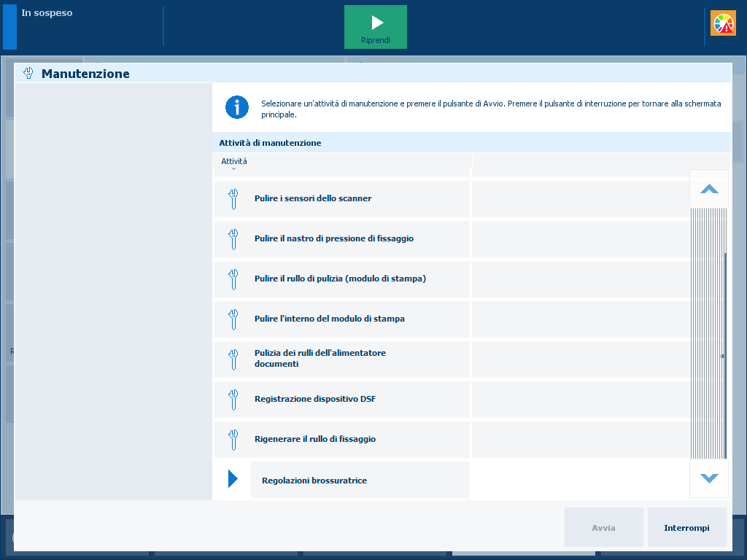The width and height of the screenshot is (747, 560).
Task: Click the Manutenzione wrench header icon
Action: (28, 74)
